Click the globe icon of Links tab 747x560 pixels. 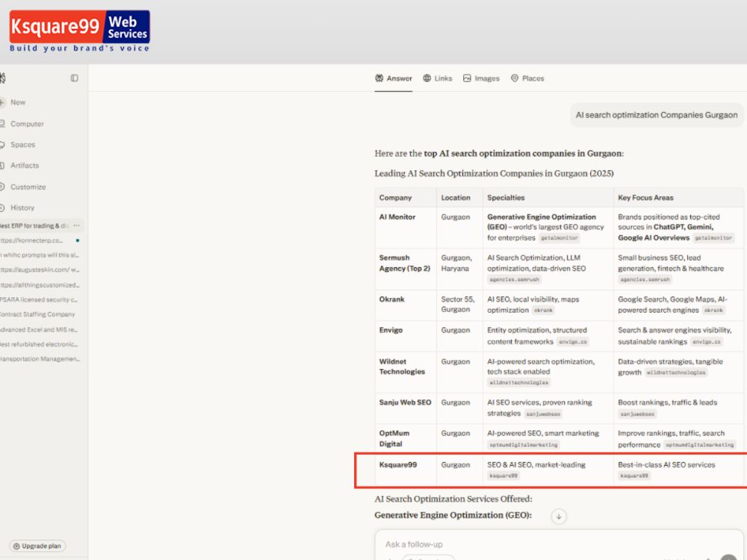[x=427, y=78]
